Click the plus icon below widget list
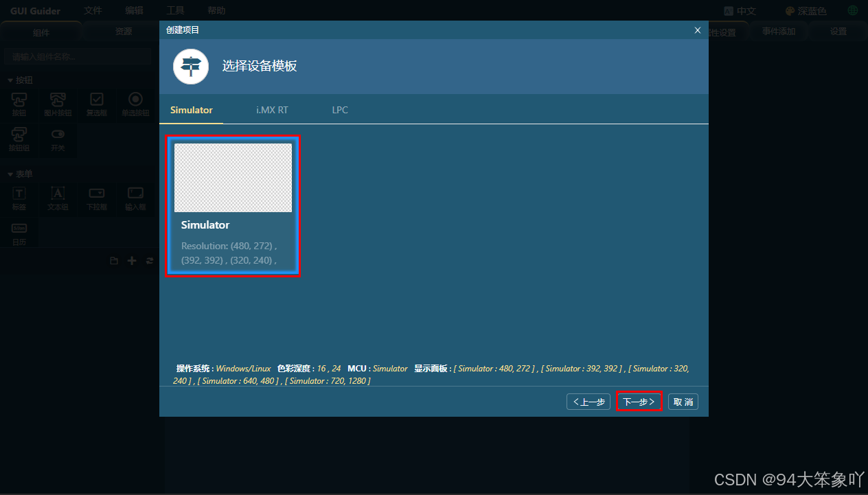This screenshot has width=868, height=495. click(132, 261)
